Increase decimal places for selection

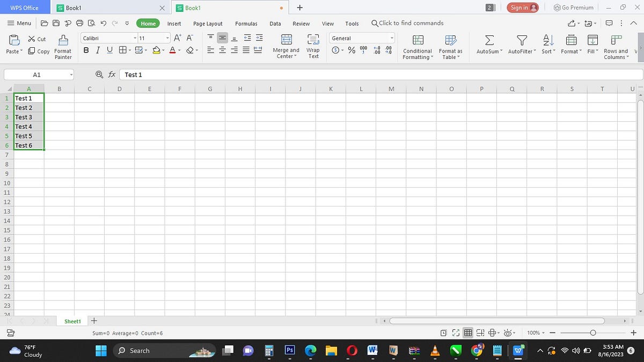(x=376, y=49)
